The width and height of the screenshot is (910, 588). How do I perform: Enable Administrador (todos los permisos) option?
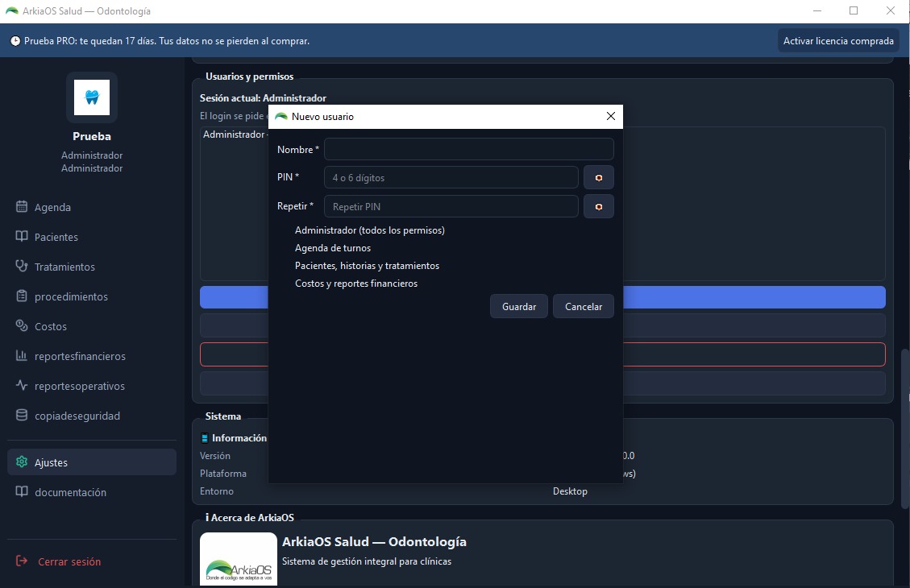pos(370,230)
